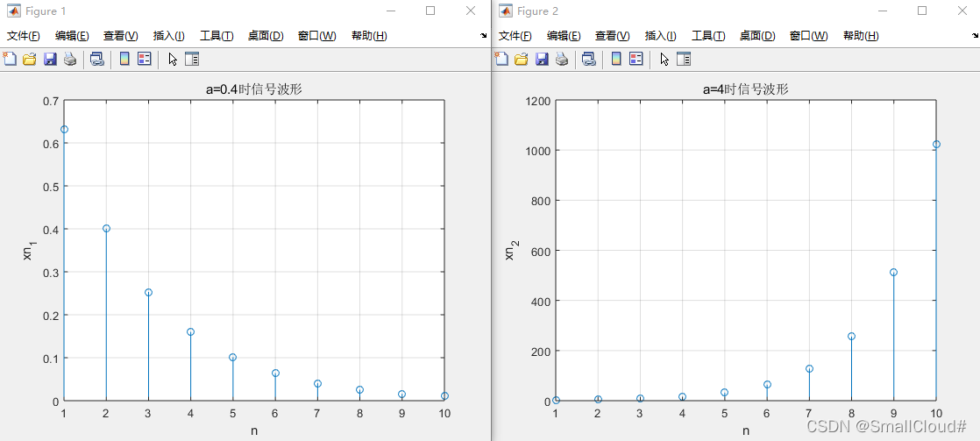980x441 pixels.
Task: Click the 1200 y-axis tick label in Figure 2
Action: tap(539, 101)
